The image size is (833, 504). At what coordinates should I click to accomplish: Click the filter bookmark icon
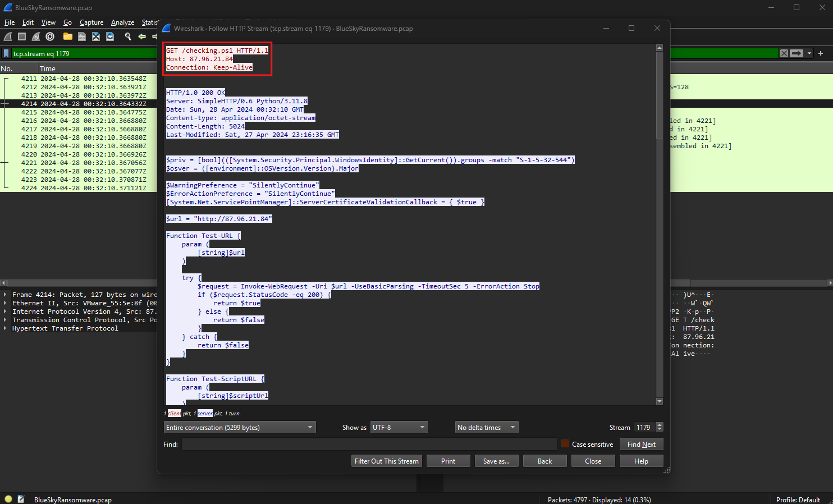point(6,54)
